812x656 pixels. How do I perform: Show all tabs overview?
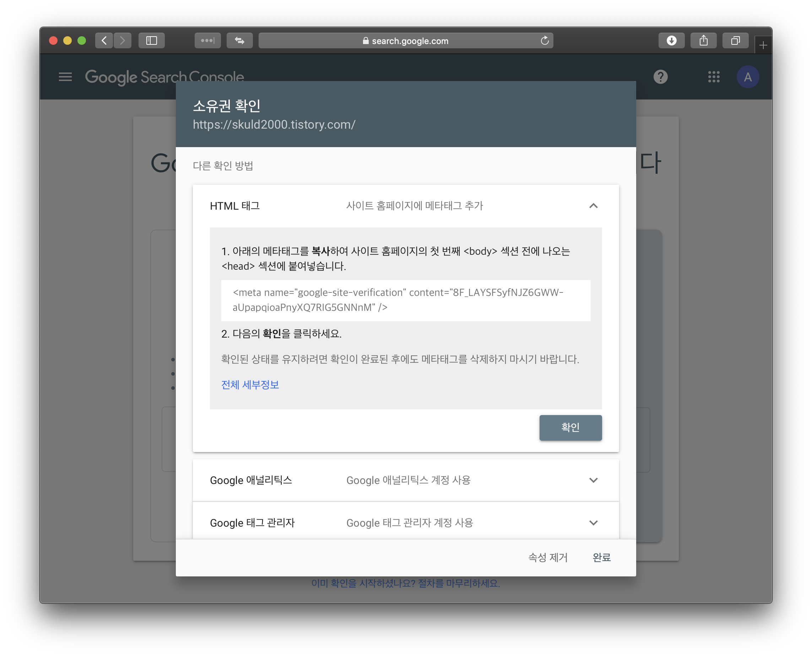[x=735, y=41]
